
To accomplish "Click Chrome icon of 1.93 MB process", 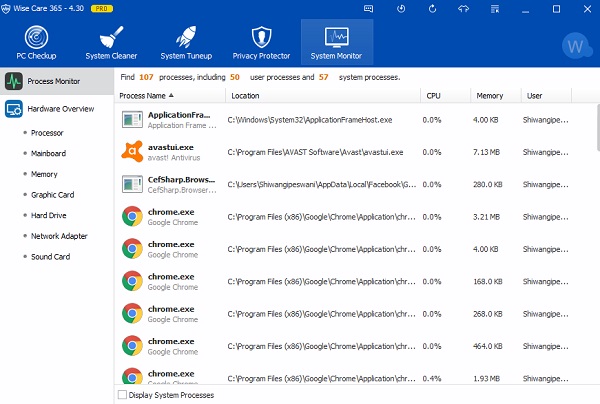I will pos(132,376).
